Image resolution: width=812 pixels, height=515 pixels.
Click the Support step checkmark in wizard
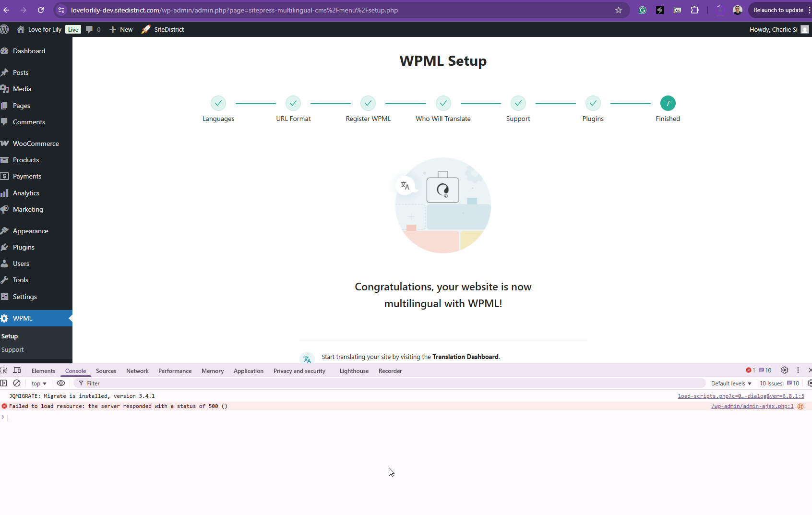(x=518, y=103)
